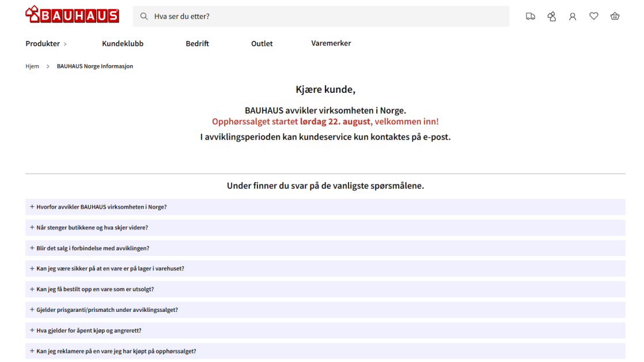
Task: Open the Produkter menu
Action: [x=46, y=44]
